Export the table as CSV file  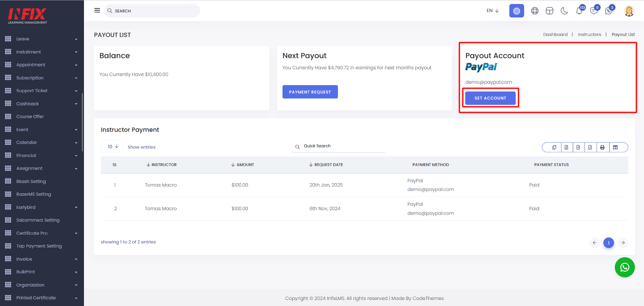click(578, 147)
